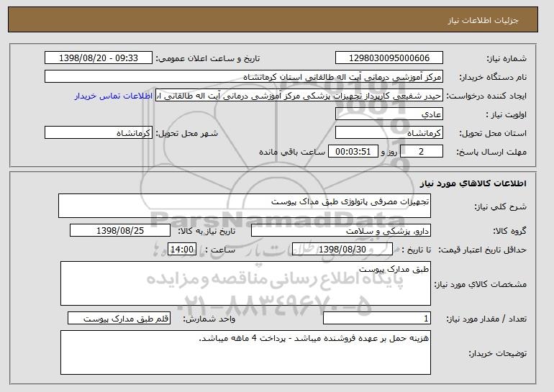Select the اولویت نیاز field showing عادی

(x=389, y=114)
